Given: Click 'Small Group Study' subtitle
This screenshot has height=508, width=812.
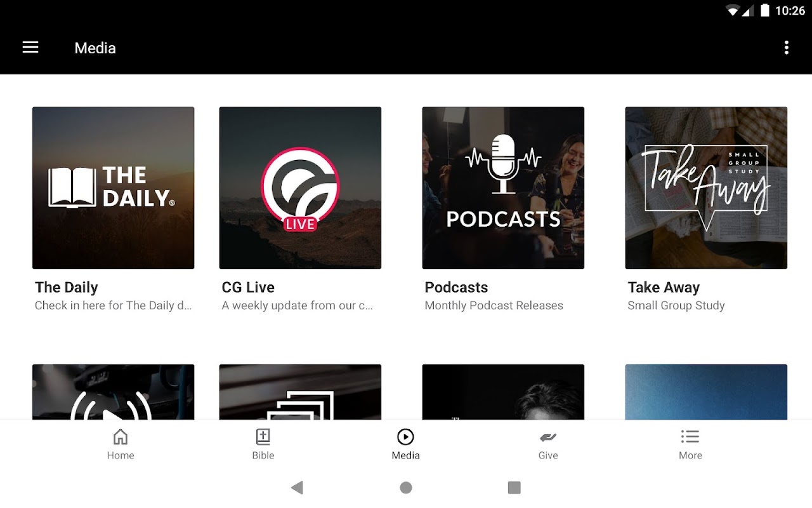Looking at the screenshot, I should coord(676,306).
